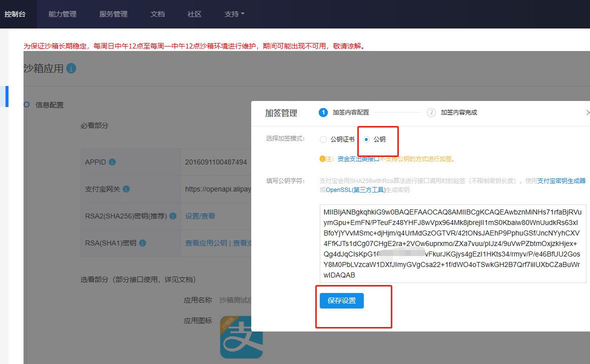The height and width of the screenshot is (364, 590).
Task: Click info icon beside APPID label
Action: click(x=112, y=162)
